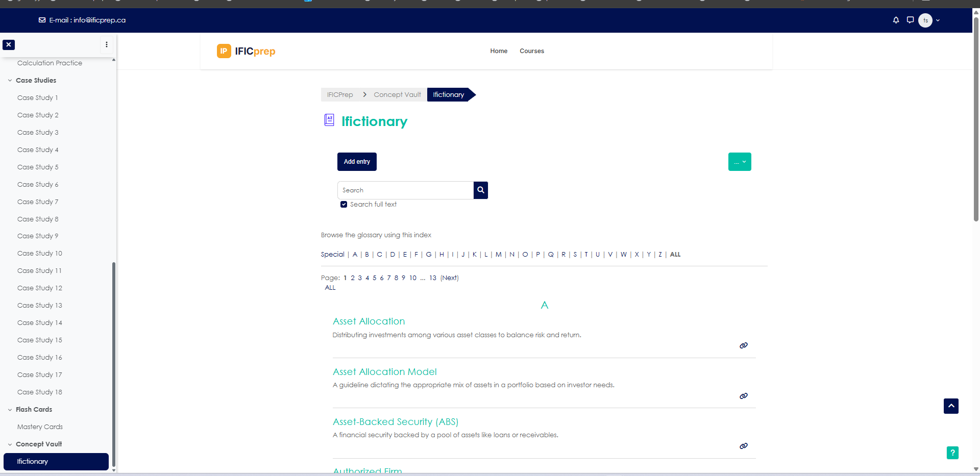This screenshot has height=476, width=980.
Task: Go to glossary page 10
Action: [413, 278]
